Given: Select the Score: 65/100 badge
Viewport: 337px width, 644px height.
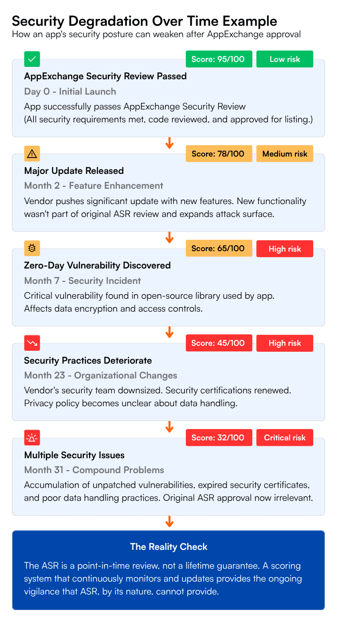Looking at the screenshot, I should coord(219,248).
